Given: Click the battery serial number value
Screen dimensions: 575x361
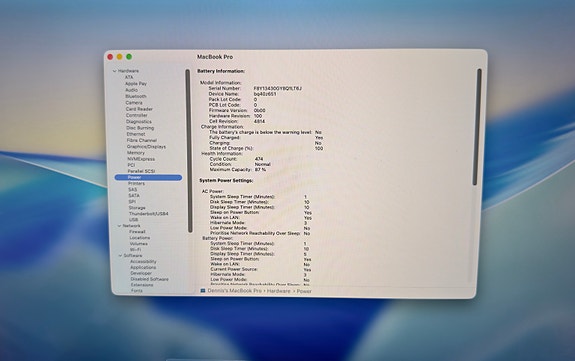Looking at the screenshot, I should coord(278,88).
